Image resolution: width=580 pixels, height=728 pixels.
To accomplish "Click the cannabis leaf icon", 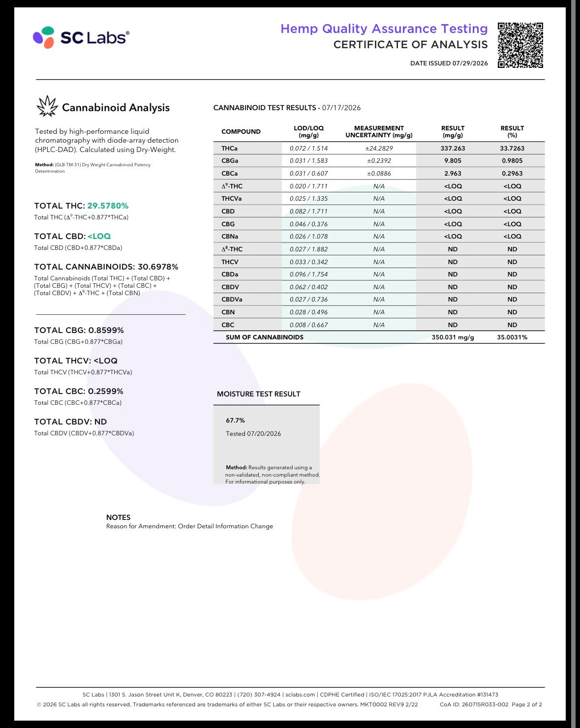I will click(x=47, y=107).
